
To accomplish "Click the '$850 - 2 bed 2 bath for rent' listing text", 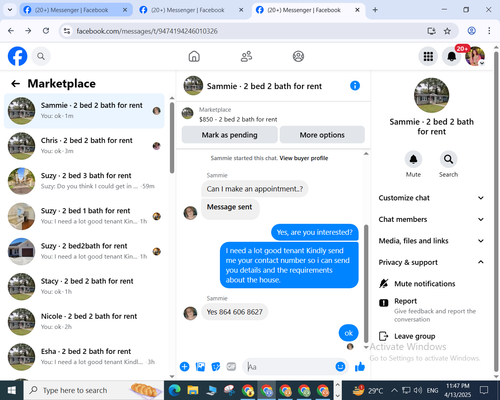I will click(x=238, y=119).
